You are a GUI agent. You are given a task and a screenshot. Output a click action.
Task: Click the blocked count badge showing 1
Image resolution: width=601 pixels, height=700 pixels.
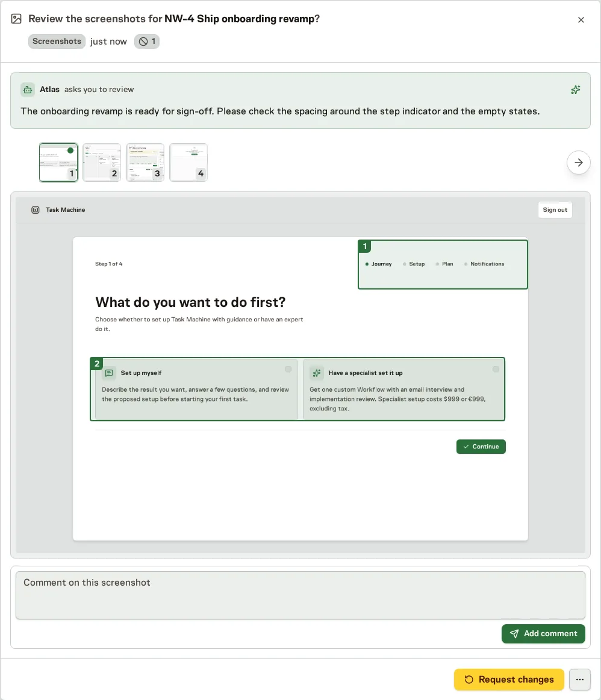pos(147,42)
